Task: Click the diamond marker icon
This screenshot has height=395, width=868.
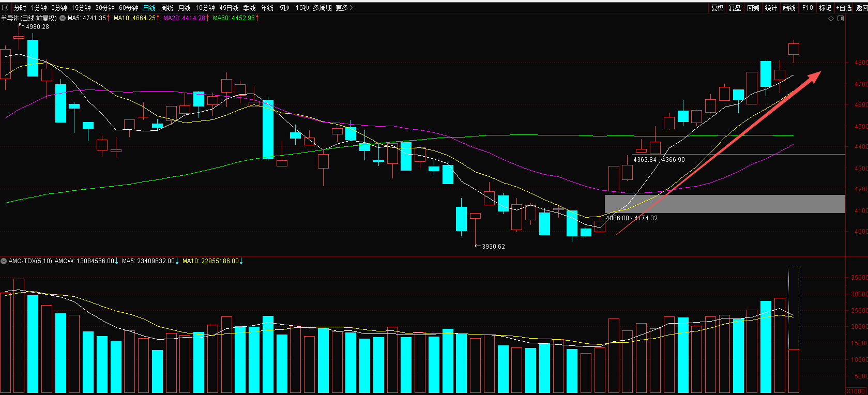Action: (831, 19)
